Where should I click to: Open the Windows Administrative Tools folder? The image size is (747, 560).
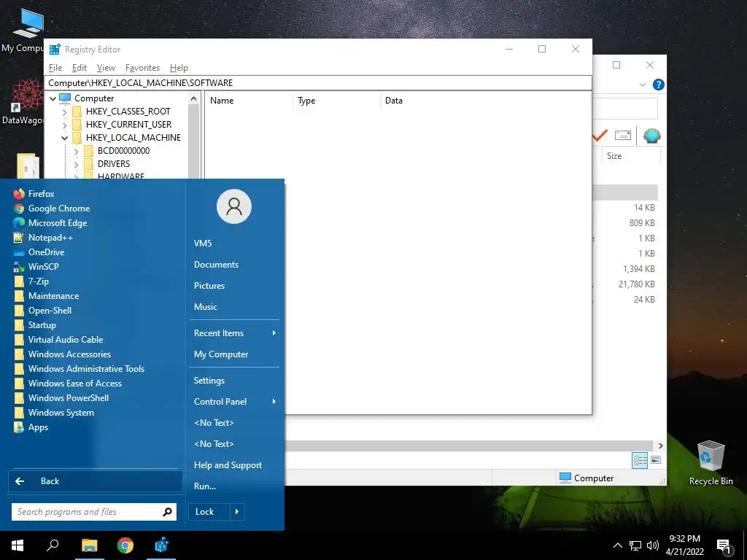coord(79,369)
